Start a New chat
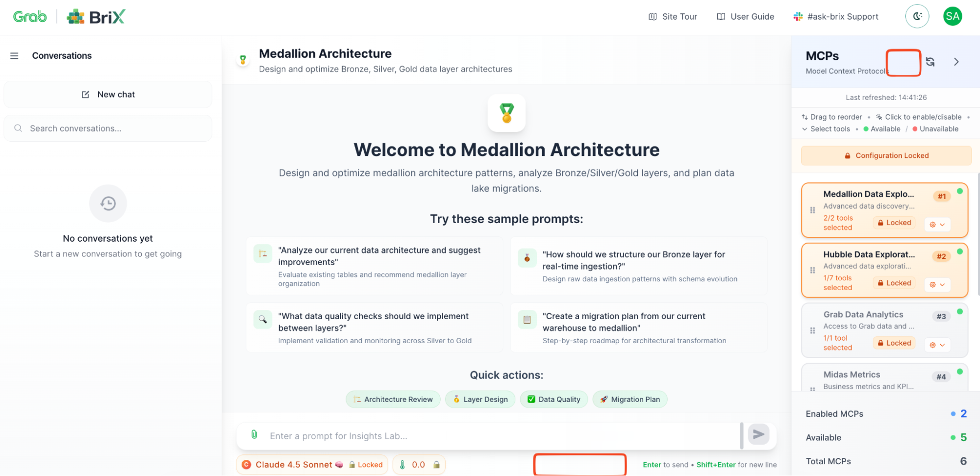Viewport: 980px width, 476px height. tap(108, 95)
